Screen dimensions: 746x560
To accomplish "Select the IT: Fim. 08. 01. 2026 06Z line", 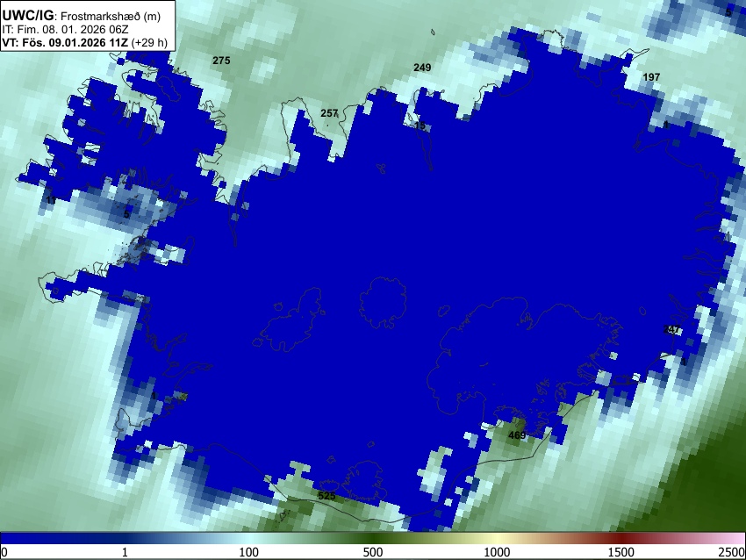I will 65,30.
